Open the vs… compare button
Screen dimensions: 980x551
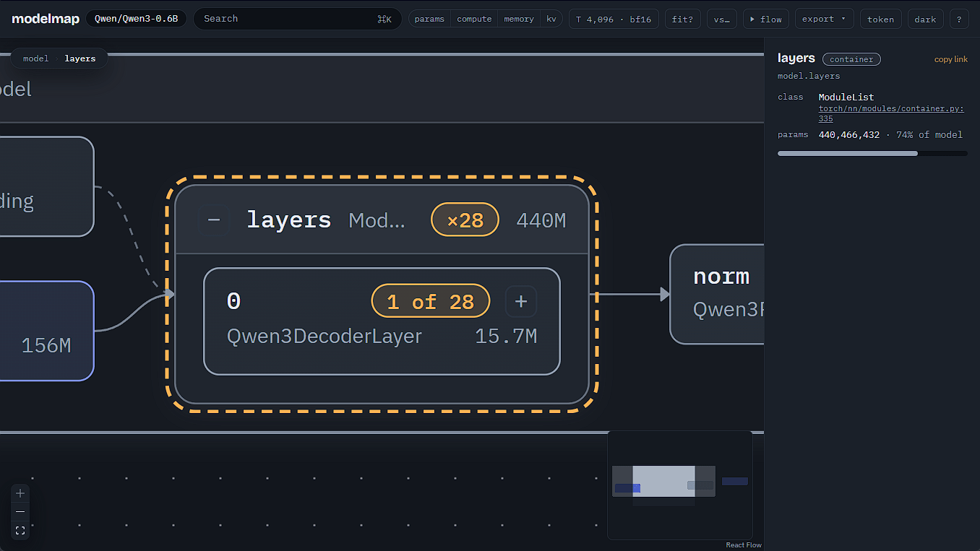(x=721, y=19)
